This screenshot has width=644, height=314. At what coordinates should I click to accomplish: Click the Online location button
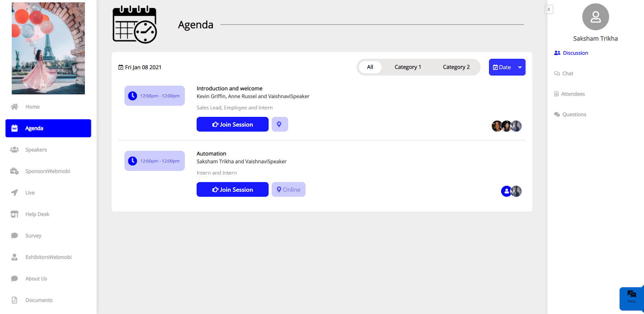tap(289, 189)
